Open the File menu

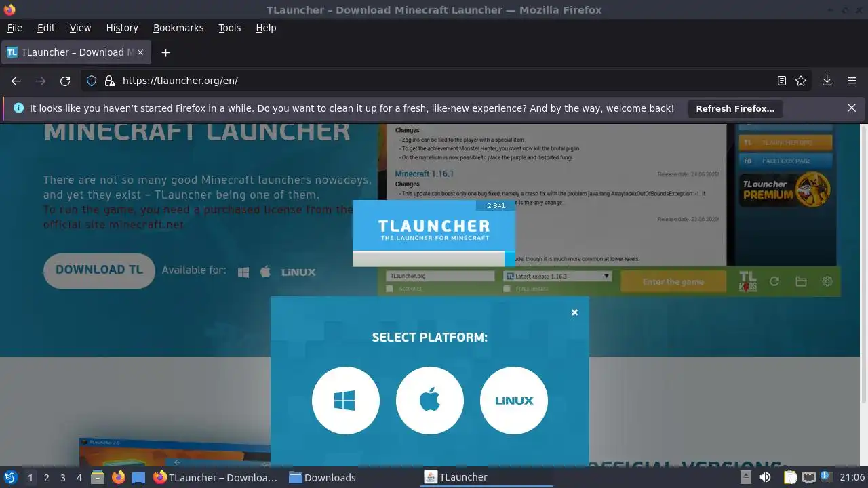(14, 28)
